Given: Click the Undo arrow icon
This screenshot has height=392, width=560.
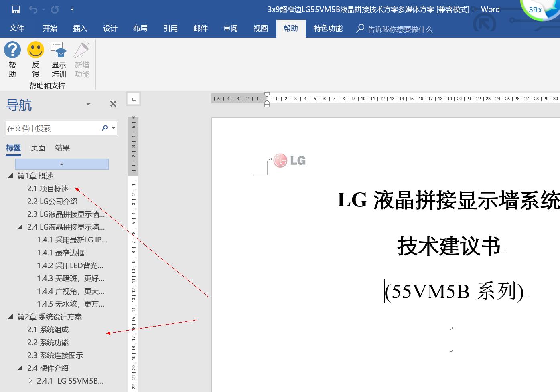Looking at the screenshot, I should (33, 9).
